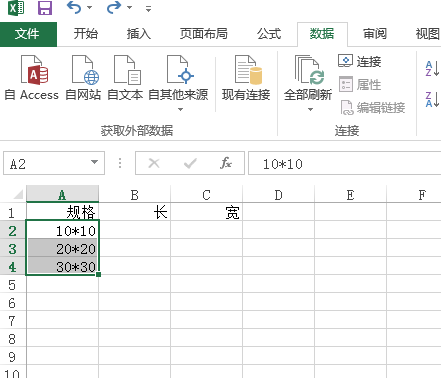Select row 7 header

(x=13, y=320)
